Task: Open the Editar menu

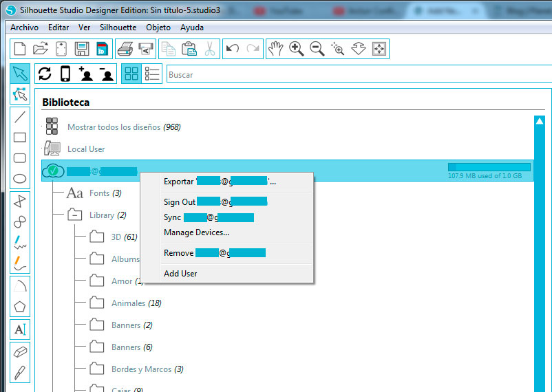Action: (59, 28)
